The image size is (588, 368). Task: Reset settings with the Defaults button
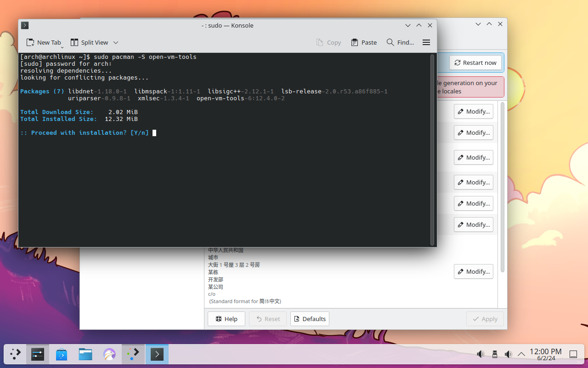point(310,319)
